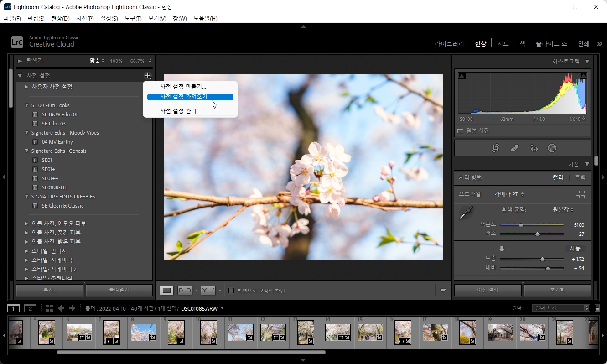Image resolution: width=607 pixels, height=364 pixels.
Task: Open the Masking tool
Action: (x=552, y=148)
